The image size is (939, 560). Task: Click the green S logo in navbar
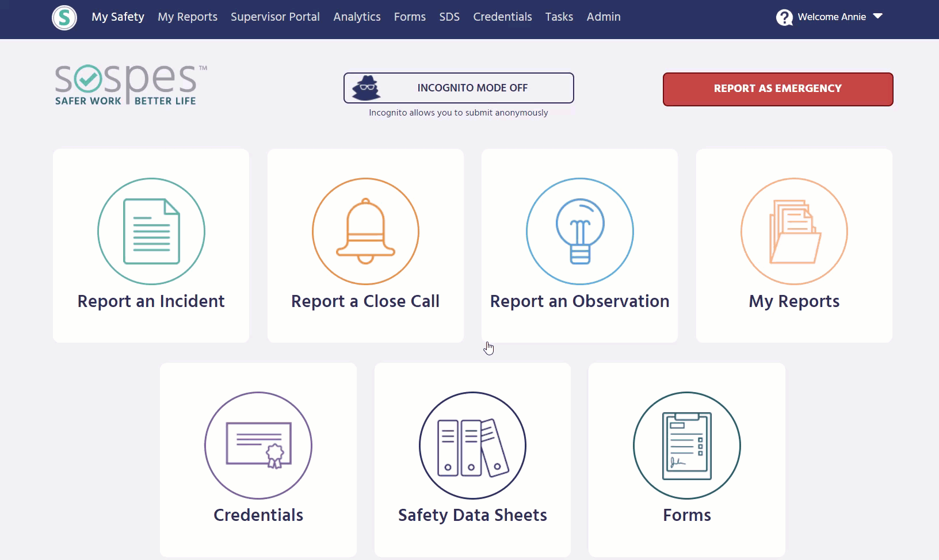(x=64, y=17)
